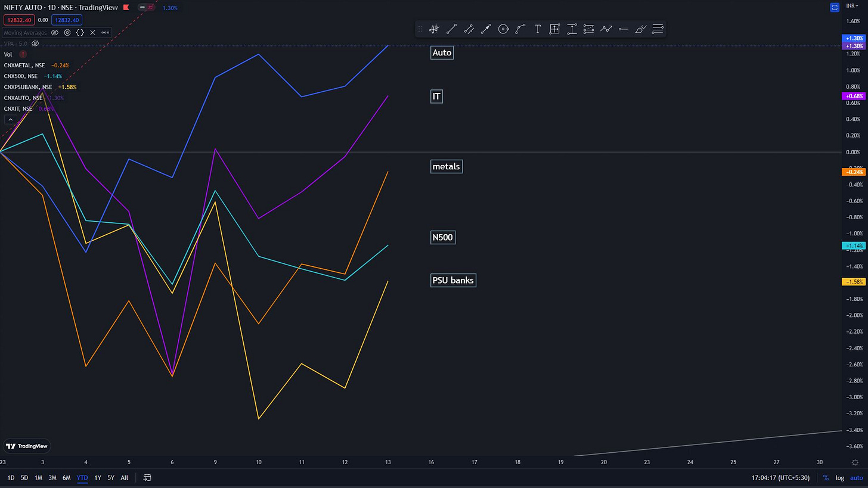Open the Moving Averages settings gear
The height and width of the screenshot is (488, 868).
tap(67, 33)
